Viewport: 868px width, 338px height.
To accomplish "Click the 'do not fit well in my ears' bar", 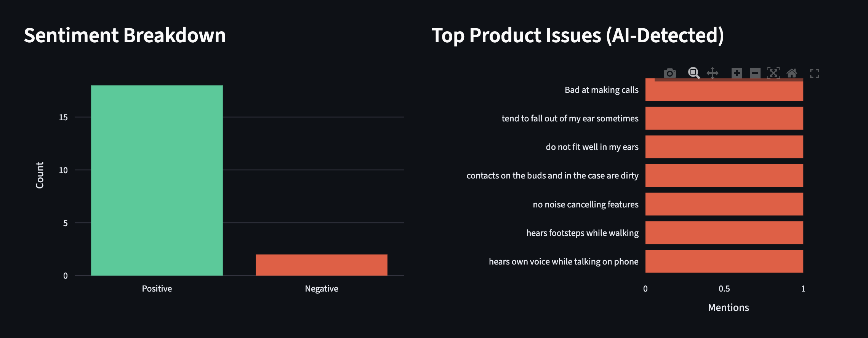I will point(724,147).
